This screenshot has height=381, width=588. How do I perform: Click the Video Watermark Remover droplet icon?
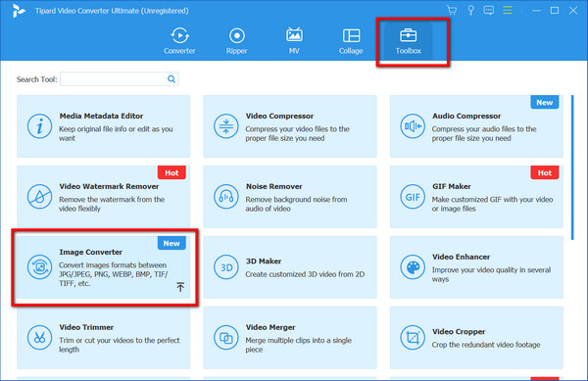point(39,197)
